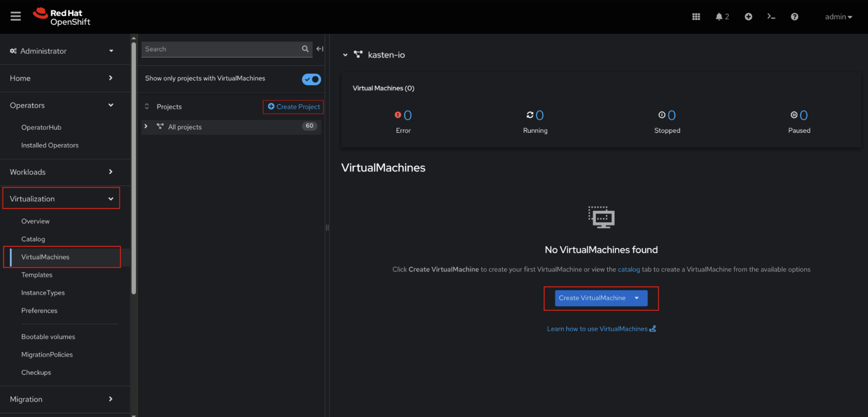Open the command line terminal icon

click(x=771, y=17)
